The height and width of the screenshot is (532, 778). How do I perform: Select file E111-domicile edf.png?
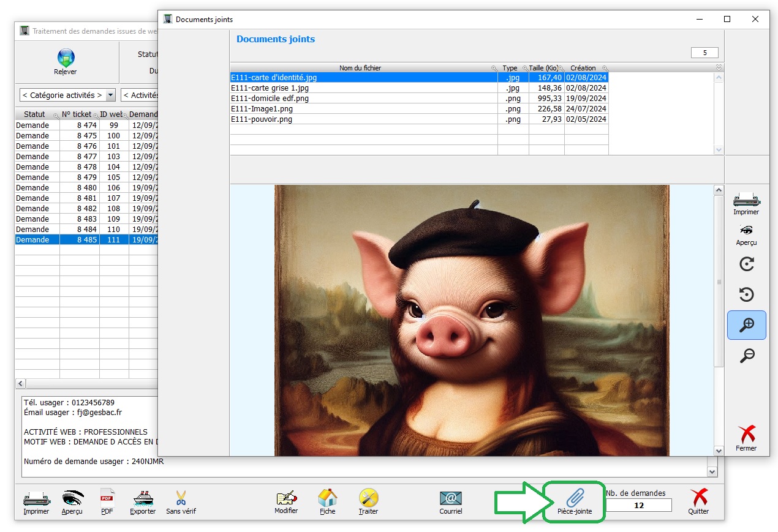click(270, 98)
